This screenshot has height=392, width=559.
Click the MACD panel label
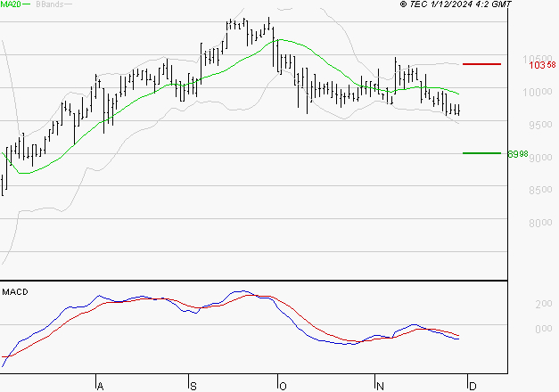coord(15,292)
